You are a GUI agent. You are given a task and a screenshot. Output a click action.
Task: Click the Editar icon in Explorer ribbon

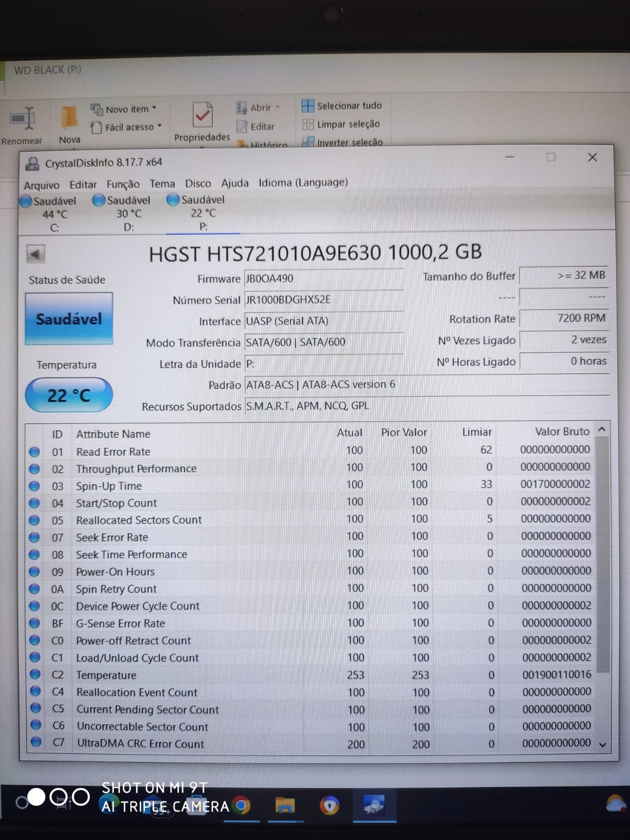(242, 127)
